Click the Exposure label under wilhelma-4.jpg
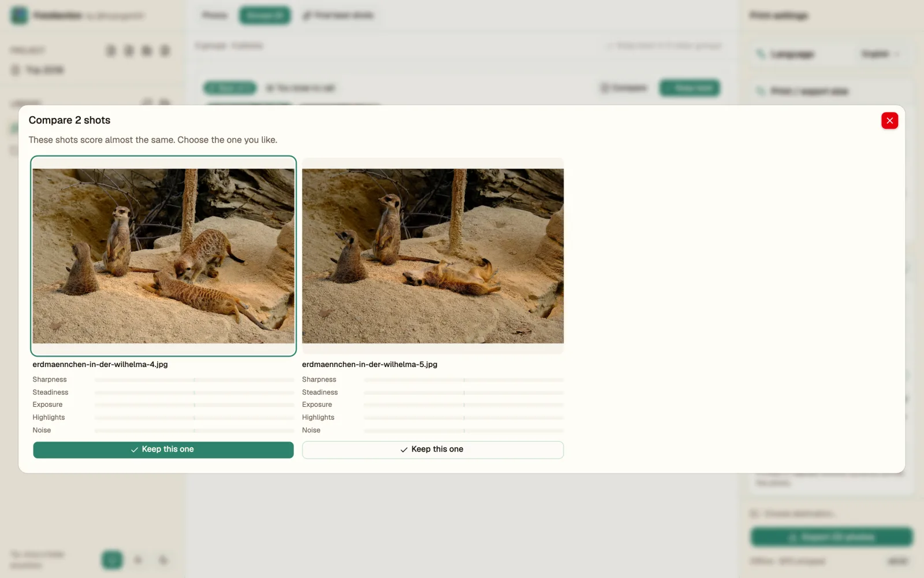Viewport: 924px width, 578px height. 47,405
